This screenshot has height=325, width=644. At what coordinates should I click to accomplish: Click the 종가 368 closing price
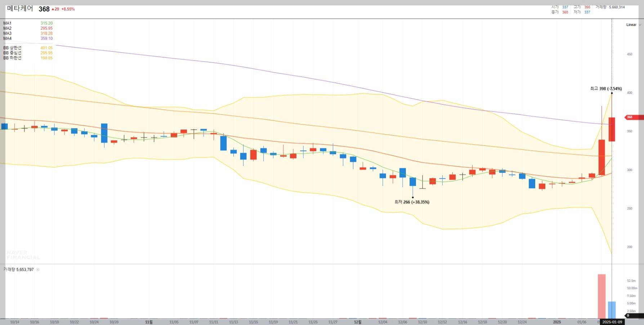click(560, 12)
